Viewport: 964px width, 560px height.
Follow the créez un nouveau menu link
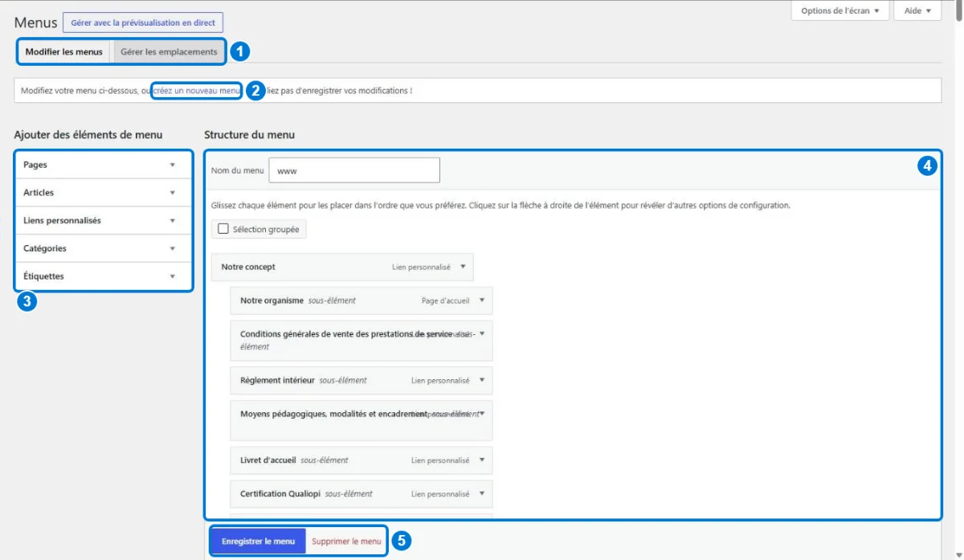pos(196,91)
